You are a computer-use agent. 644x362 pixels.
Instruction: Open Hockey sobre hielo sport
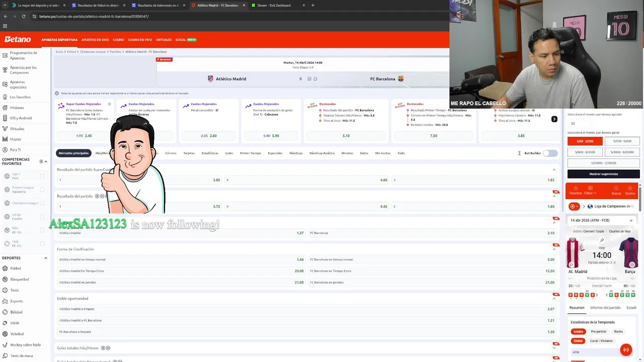(25, 345)
